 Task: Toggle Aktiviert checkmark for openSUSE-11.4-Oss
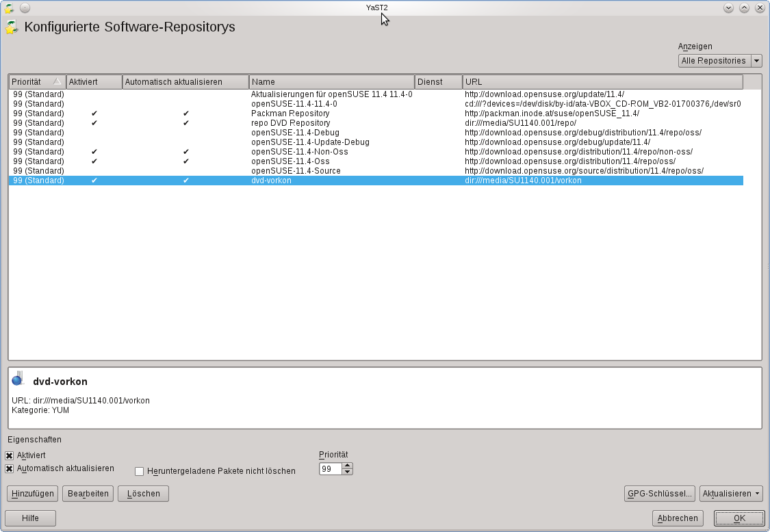94,161
